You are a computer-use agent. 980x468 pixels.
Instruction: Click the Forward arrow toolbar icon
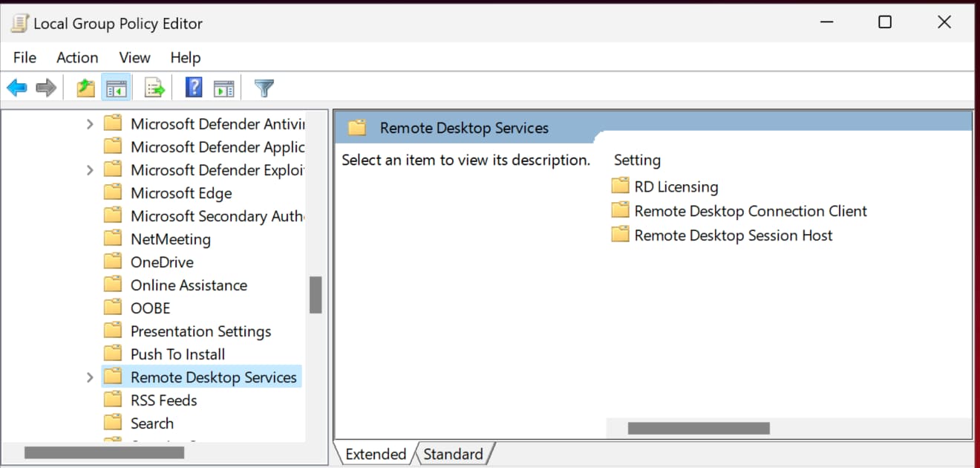[46, 88]
